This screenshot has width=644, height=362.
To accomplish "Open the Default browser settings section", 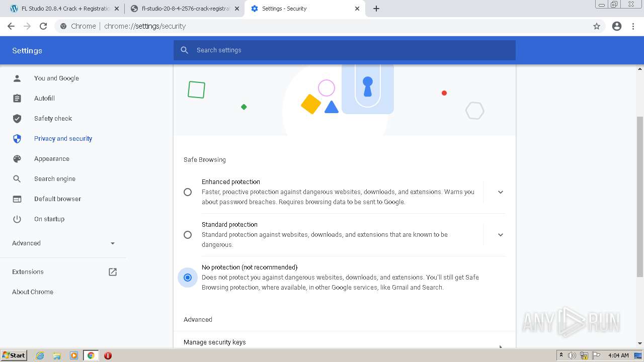I will point(57,199).
